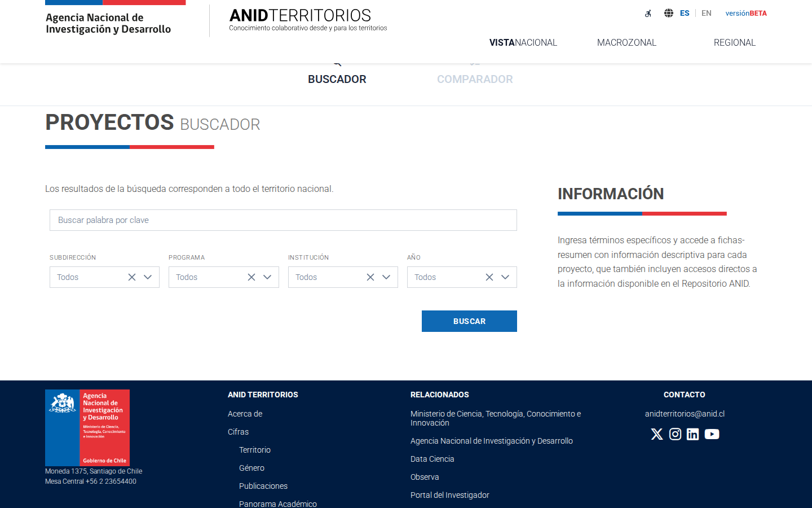Open the Acerca de footer link

[x=245, y=414]
